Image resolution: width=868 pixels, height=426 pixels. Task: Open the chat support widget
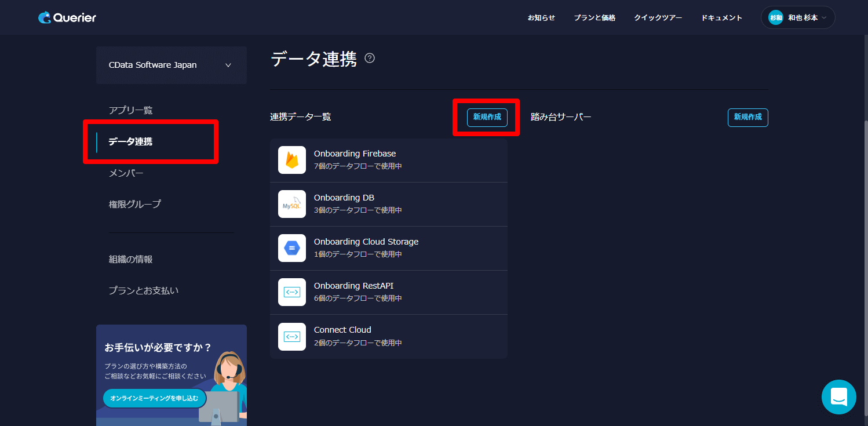[x=838, y=397]
